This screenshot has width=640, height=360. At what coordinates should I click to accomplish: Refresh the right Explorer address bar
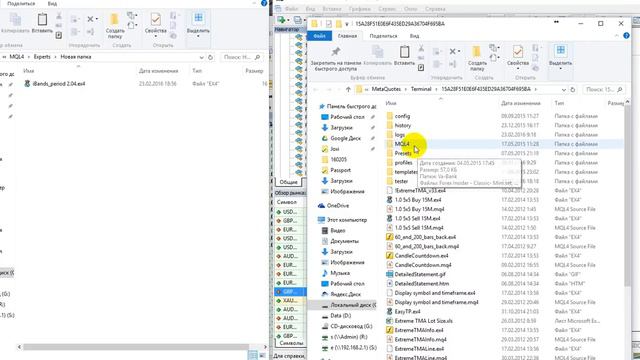[573, 89]
